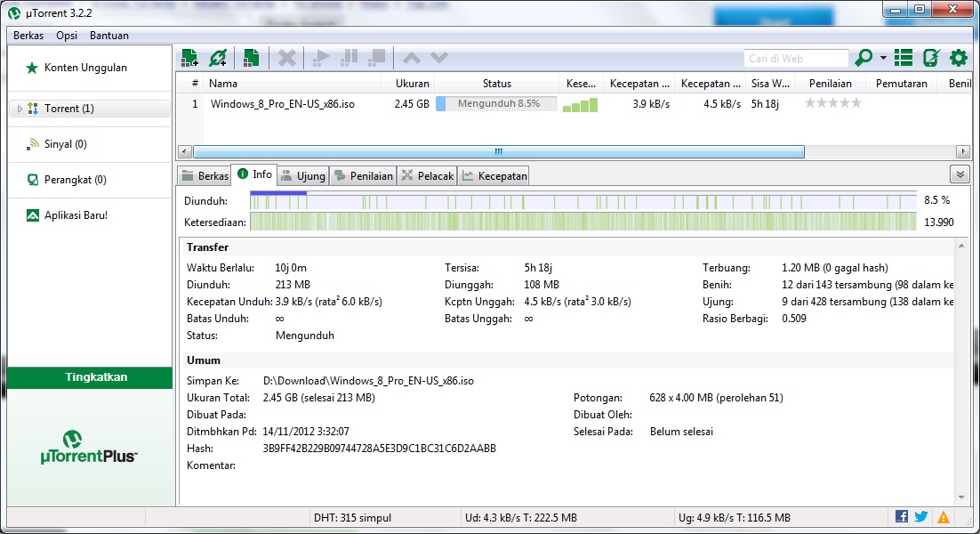Click Ud: 4.3 kB/s status bar entry
980x534 pixels.
pos(520,518)
